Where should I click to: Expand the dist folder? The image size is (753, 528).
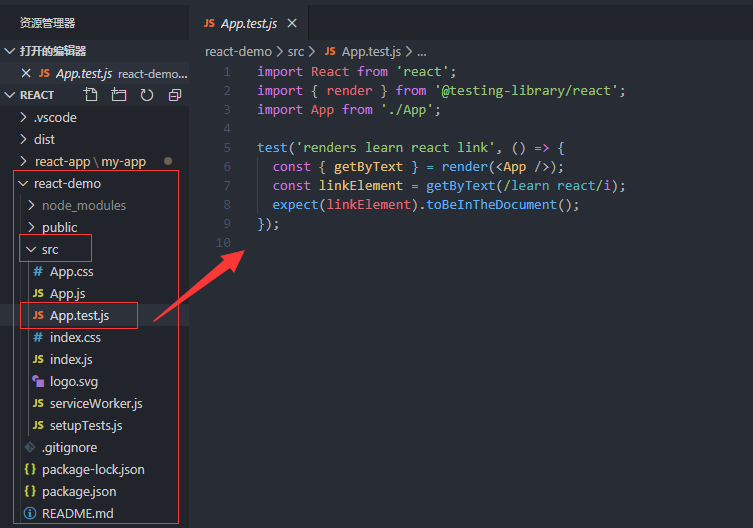click(x=25, y=139)
